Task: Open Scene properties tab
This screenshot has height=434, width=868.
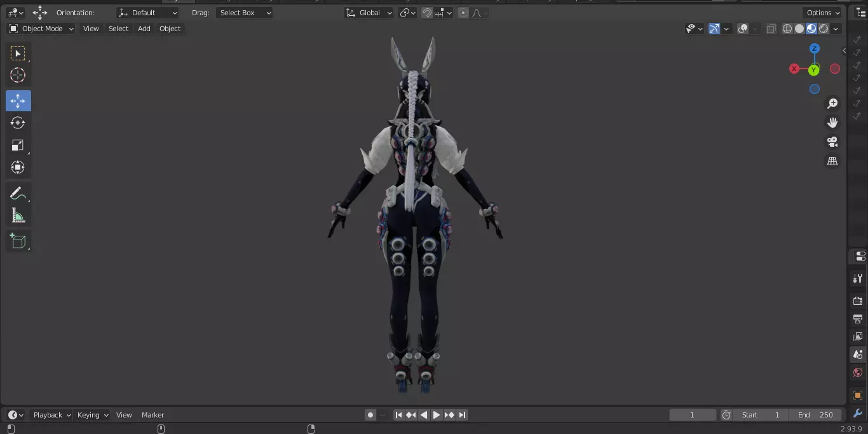Action: [858, 355]
